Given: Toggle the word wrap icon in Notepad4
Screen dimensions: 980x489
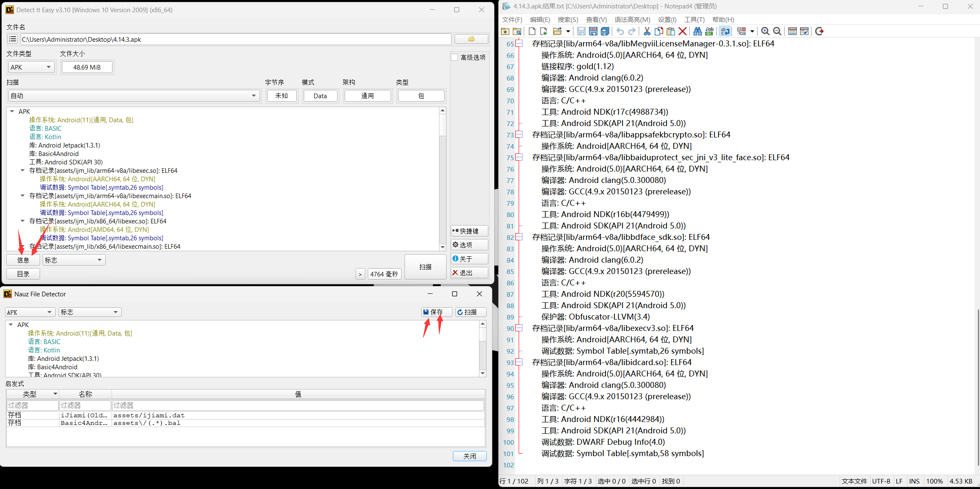Looking at the screenshot, I should 725,31.
